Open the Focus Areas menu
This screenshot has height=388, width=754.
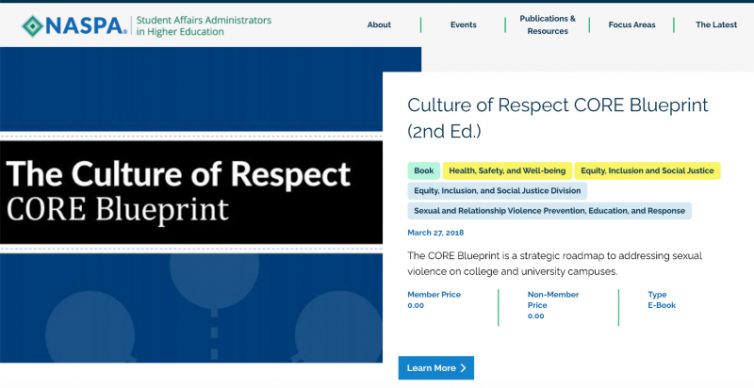point(632,25)
